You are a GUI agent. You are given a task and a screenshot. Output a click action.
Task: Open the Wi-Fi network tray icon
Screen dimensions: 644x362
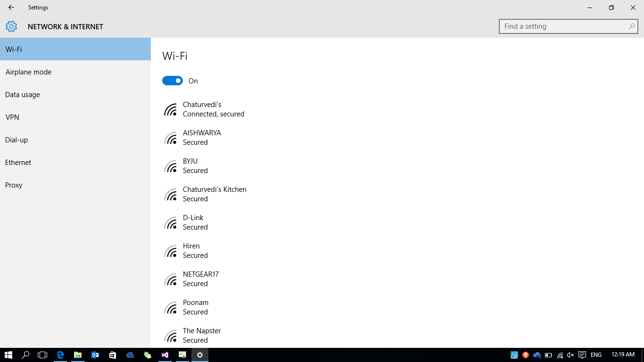click(x=560, y=355)
